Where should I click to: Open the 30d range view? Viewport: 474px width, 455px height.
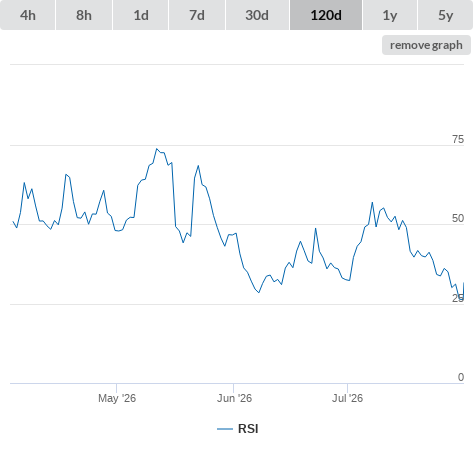pyautogui.click(x=257, y=15)
